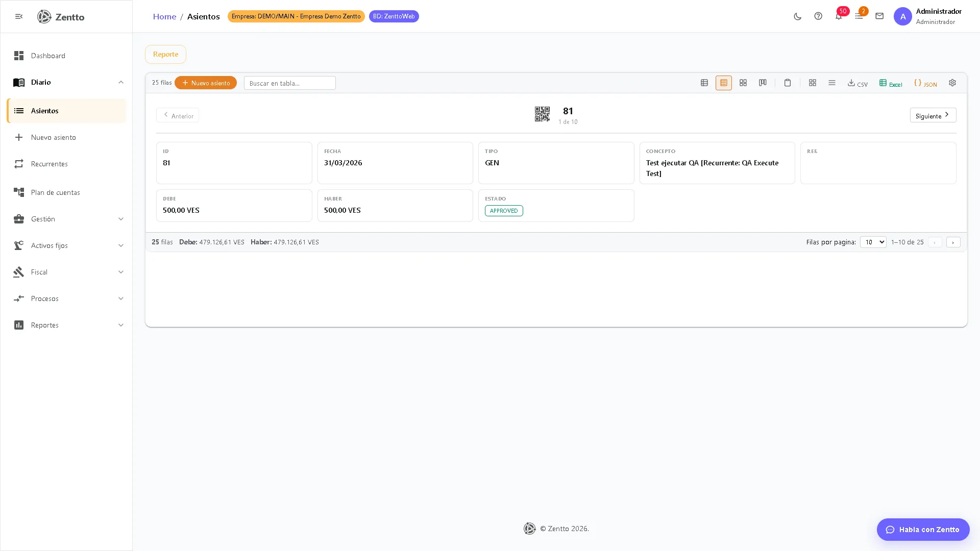Click the Anterior record button
The width and height of the screenshot is (980, 551).
178,115
